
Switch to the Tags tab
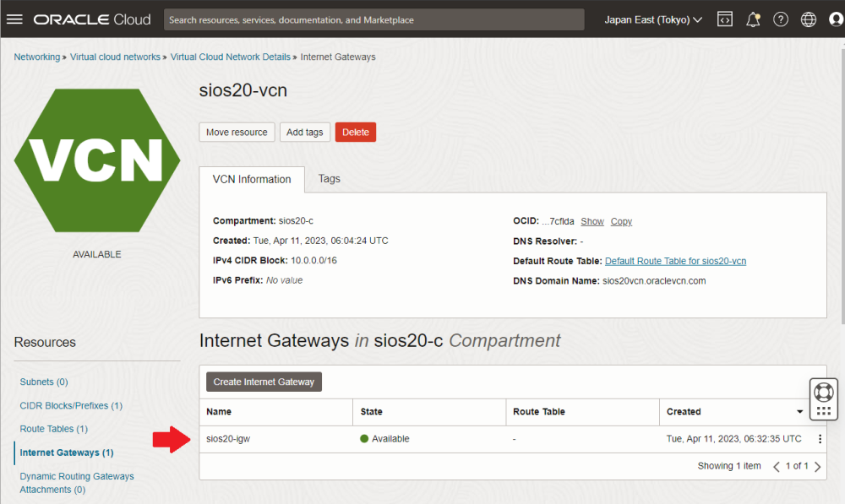tap(330, 179)
